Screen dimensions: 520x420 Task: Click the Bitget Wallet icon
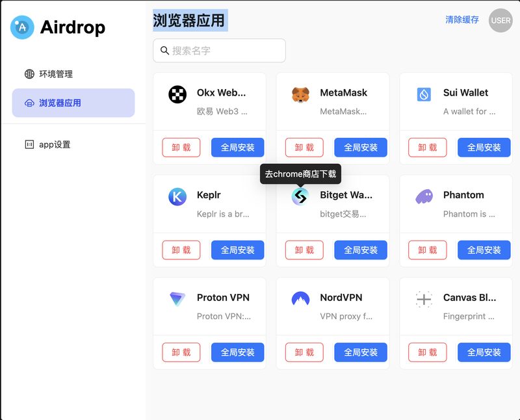pos(300,197)
